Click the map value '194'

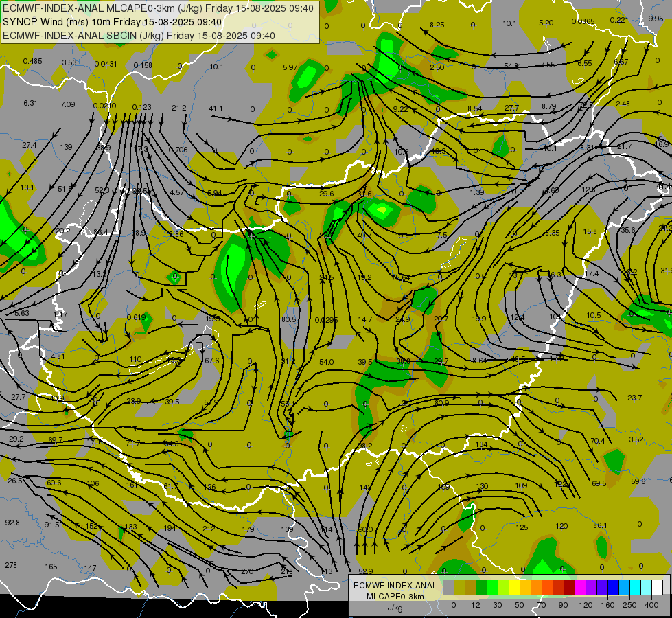point(170,528)
